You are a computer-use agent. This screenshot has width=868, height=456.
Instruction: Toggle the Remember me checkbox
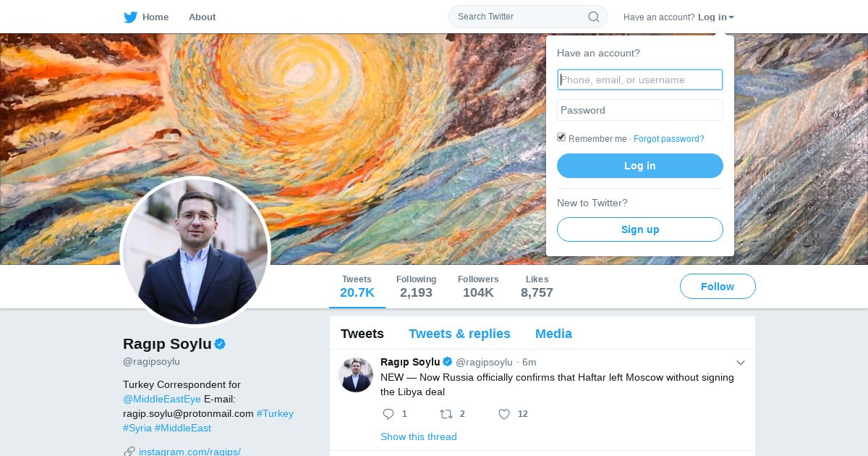(561, 138)
